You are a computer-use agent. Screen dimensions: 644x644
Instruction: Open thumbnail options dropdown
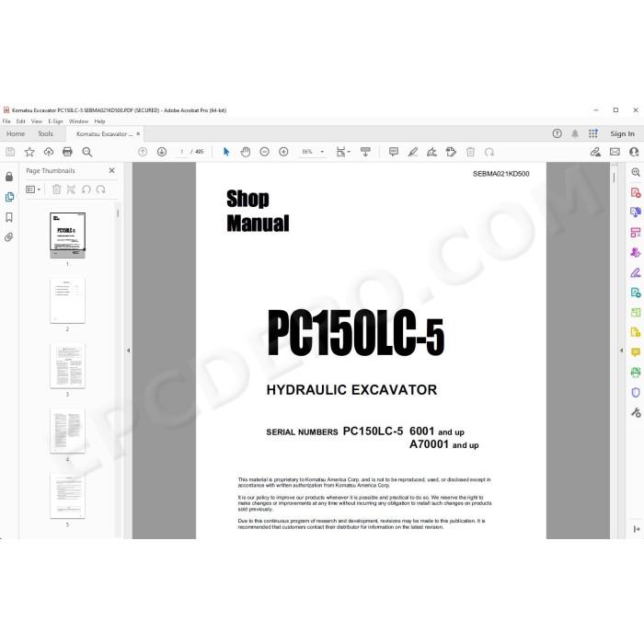(x=33, y=190)
